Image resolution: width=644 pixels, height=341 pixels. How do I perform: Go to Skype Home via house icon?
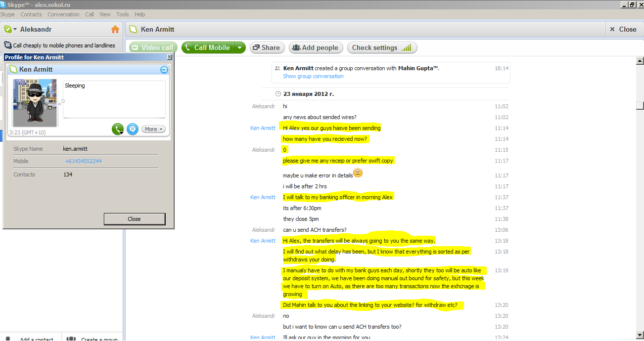tap(115, 29)
